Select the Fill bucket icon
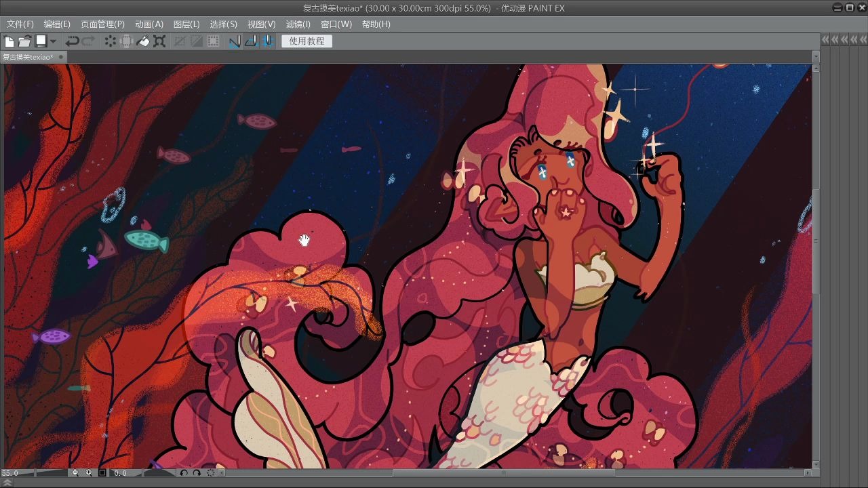Viewport: 868px width, 488px height. tap(143, 41)
